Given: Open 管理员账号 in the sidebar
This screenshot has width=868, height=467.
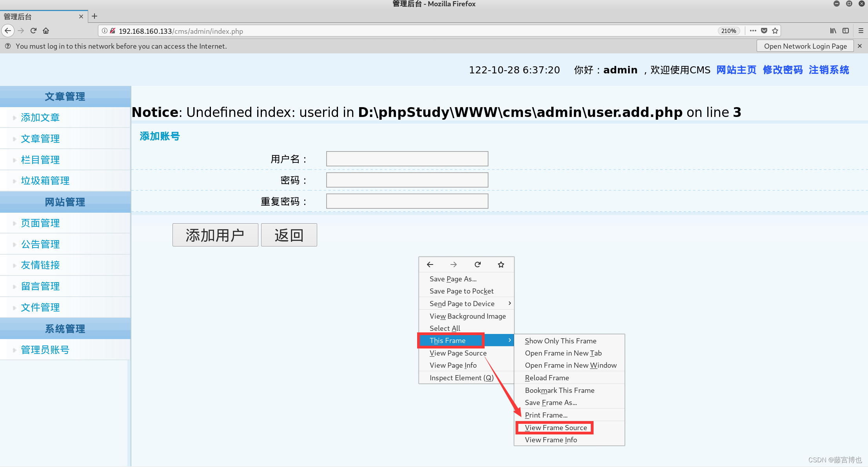Looking at the screenshot, I should tap(45, 350).
